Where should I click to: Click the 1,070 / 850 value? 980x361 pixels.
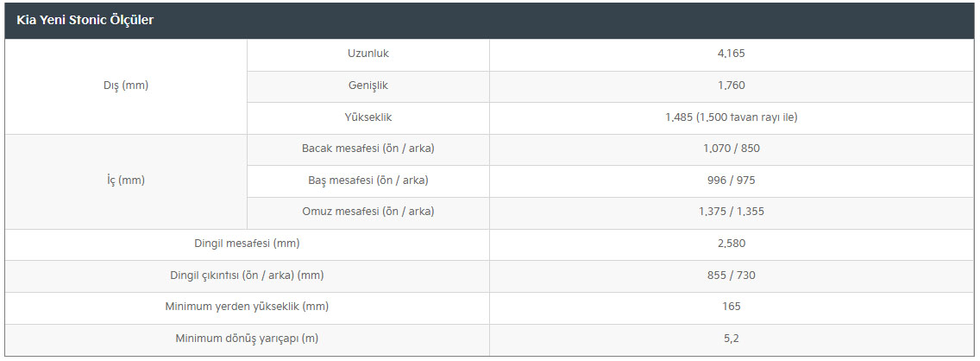(731, 149)
